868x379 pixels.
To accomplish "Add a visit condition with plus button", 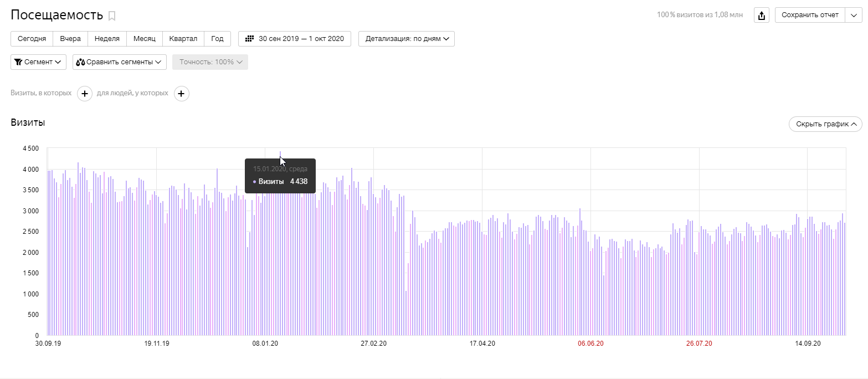I will (84, 94).
